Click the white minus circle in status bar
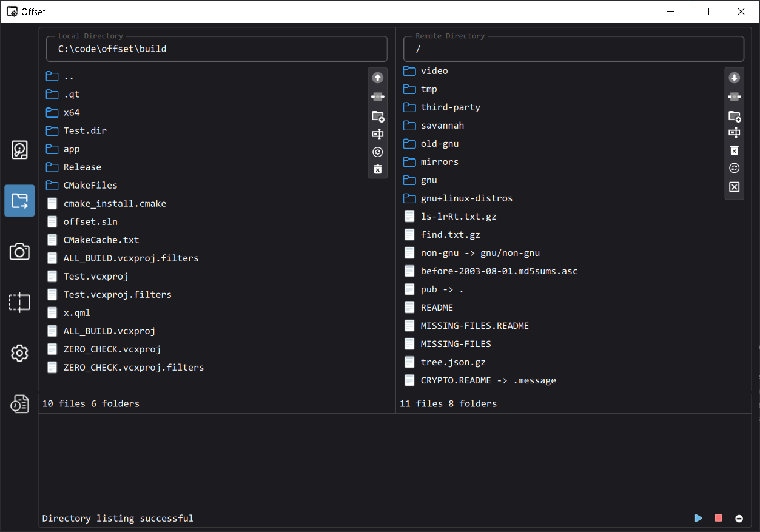This screenshot has width=760, height=532. point(739,519)
